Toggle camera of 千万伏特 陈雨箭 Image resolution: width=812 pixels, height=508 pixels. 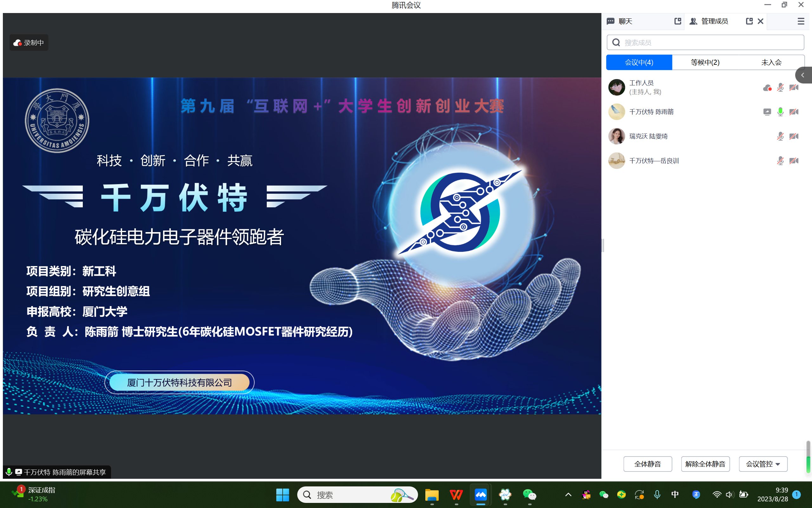794,112
